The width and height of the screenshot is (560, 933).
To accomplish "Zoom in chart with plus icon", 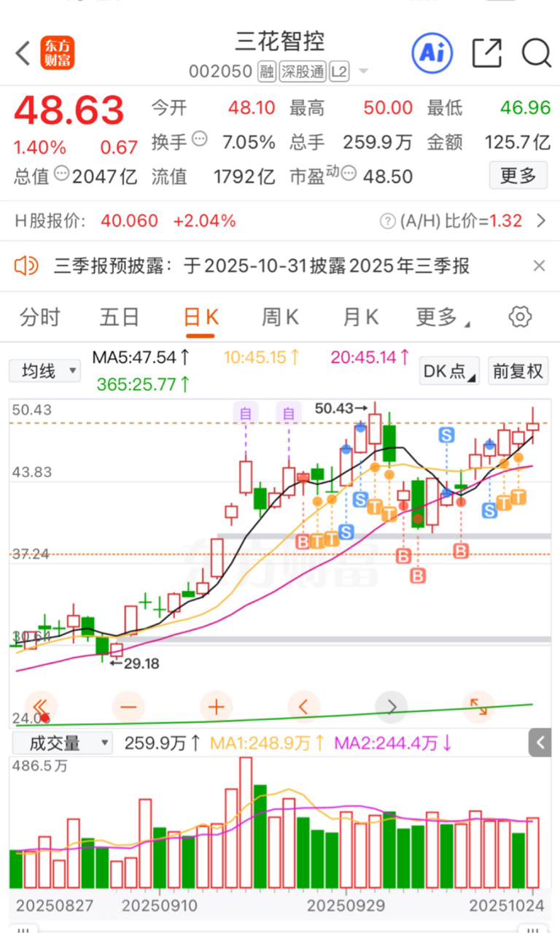I will [217, 706].
